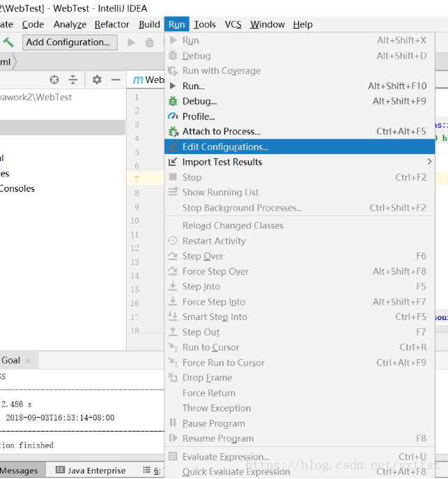Click the green bug icon beside Debug...

[173, 101]
